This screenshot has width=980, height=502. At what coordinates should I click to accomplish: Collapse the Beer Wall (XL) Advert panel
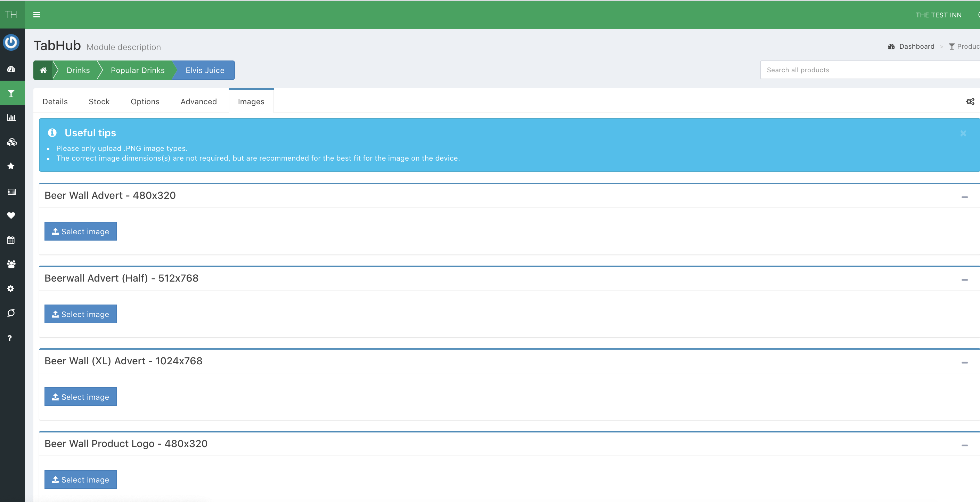[x=964, y=363]
